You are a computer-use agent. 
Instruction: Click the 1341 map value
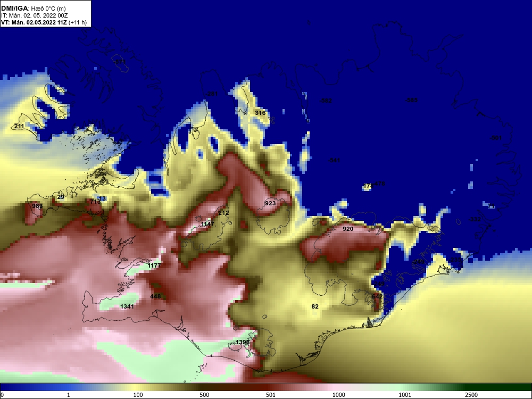(x=127, y=306)
